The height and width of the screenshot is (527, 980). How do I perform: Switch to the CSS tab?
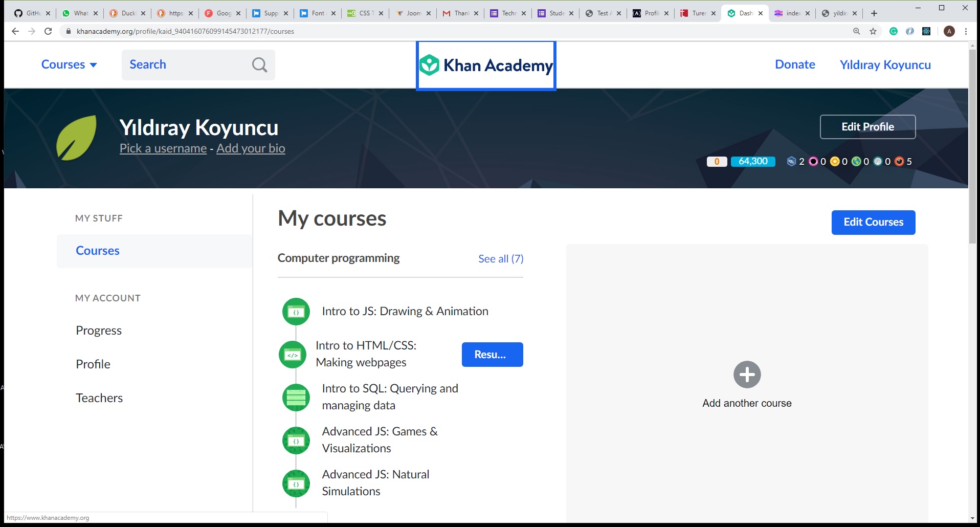[x=365, y=13]
